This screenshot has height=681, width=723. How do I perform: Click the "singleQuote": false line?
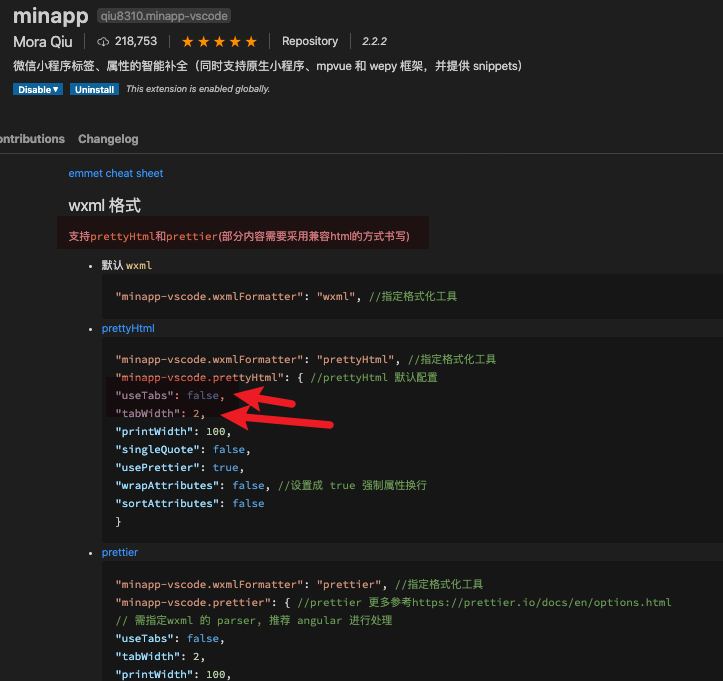coord(183,450)
